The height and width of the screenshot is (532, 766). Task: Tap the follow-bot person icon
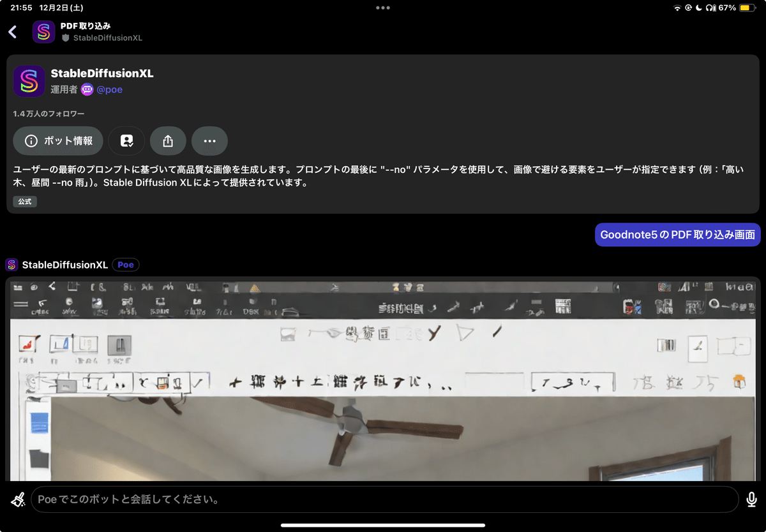click(126, 140)
